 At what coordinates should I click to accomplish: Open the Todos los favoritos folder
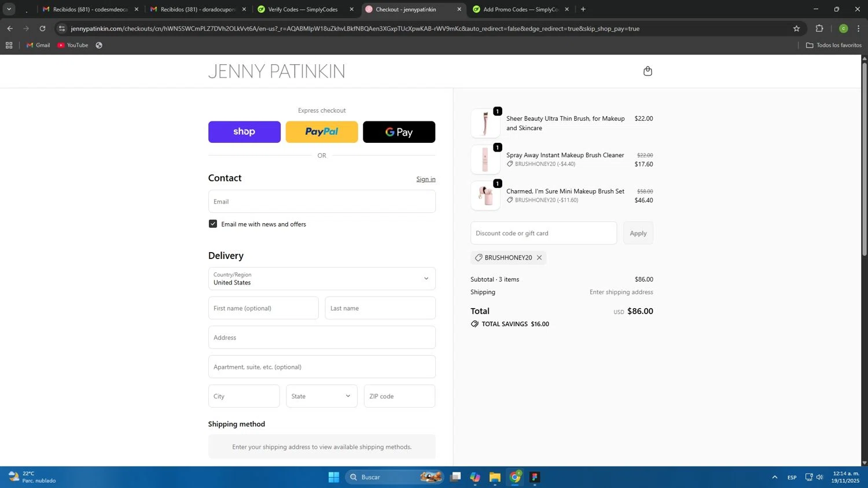tap(834, 45)
